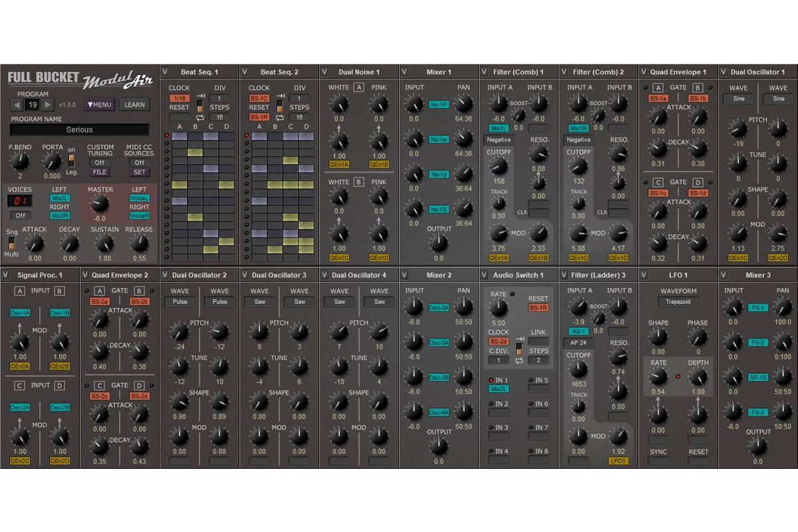Click Beat Seq. 1 loop icon
The height and width of the screenshot is (532, 798).
[199, 117]
